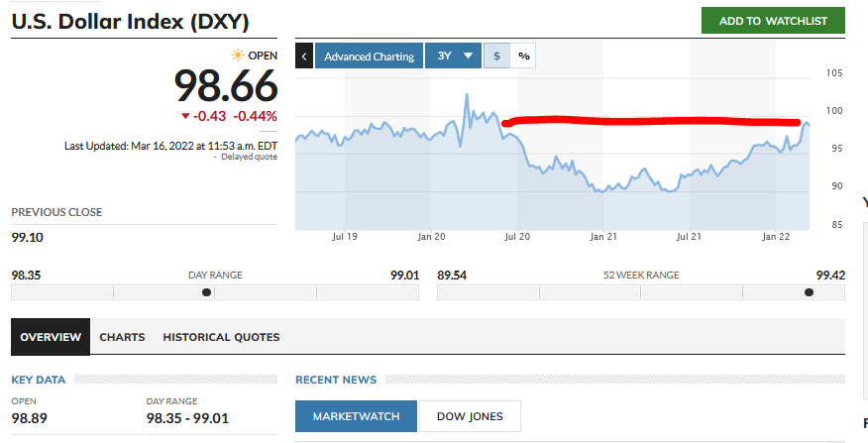This screenshot has width=868, height=443.
Task: Click the sun icon next to OPEN
Action: point(238,55)
